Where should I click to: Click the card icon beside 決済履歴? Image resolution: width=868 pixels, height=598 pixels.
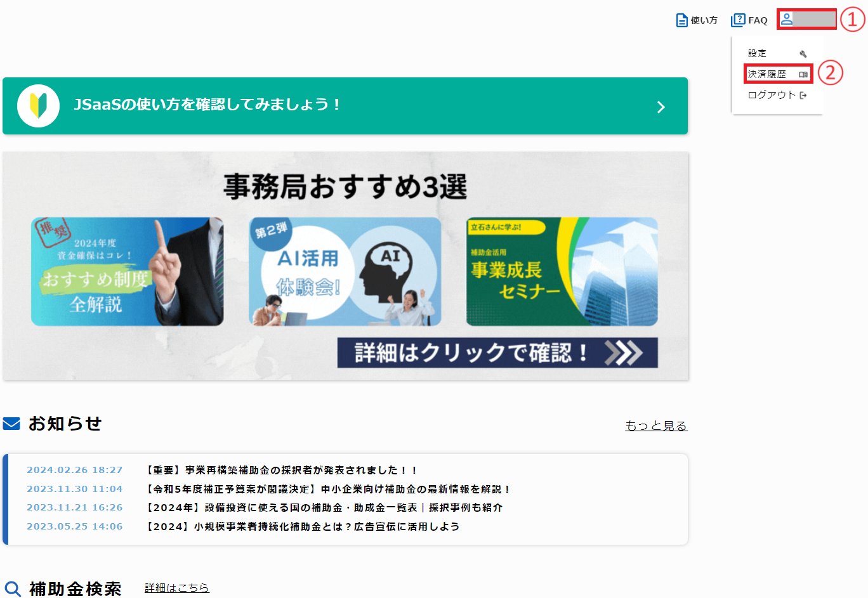(803, 74)
